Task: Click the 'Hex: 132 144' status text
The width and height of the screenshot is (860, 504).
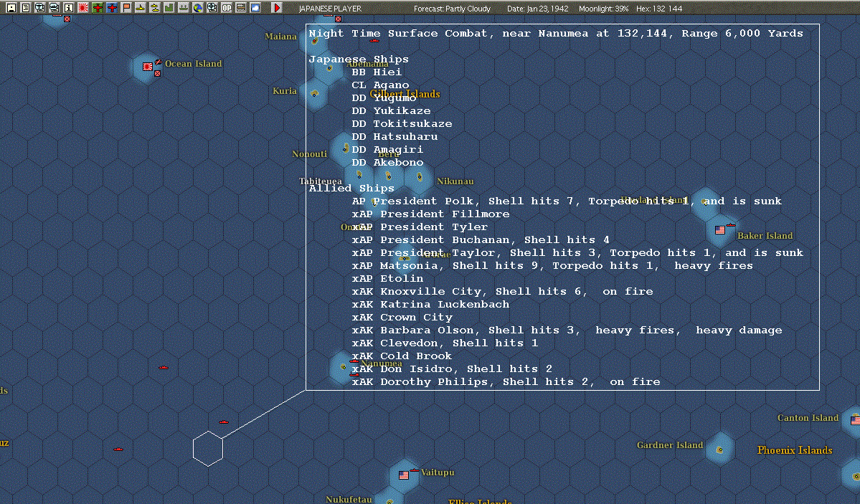Action: (659, 8)
